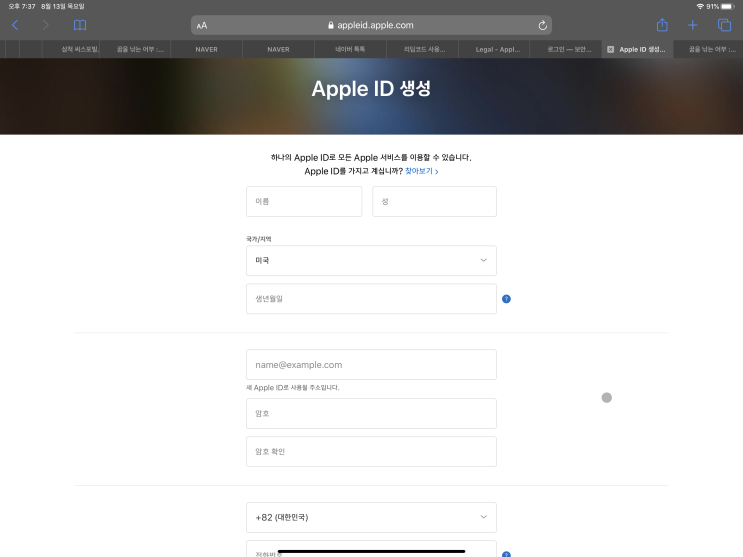
Task: Tap the battery indicator
Action: pyautogui.click(x=728, y=6)
